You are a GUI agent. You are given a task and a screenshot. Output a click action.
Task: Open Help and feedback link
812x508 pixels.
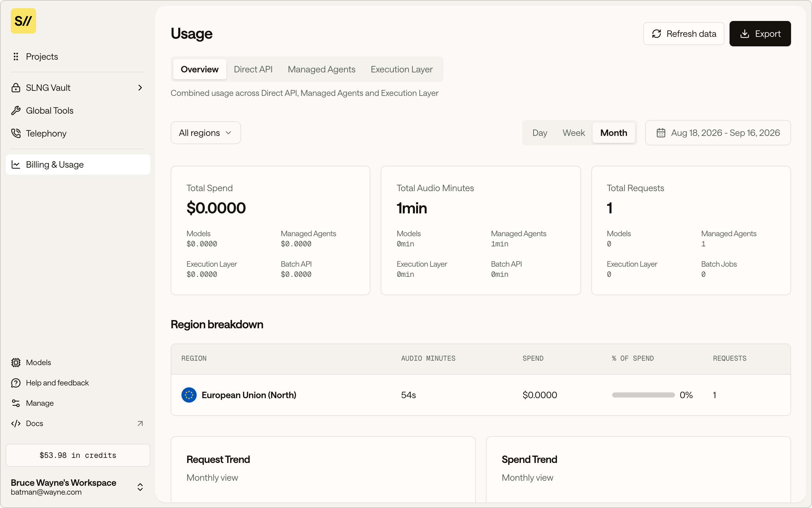[x=78, y=383]
